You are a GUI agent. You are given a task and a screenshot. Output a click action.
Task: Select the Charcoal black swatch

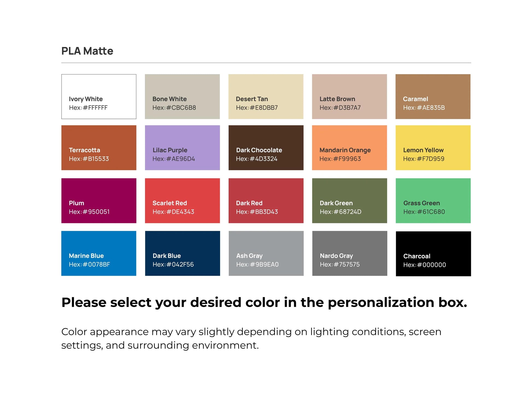pyautogui.click(x=433, y=254)
